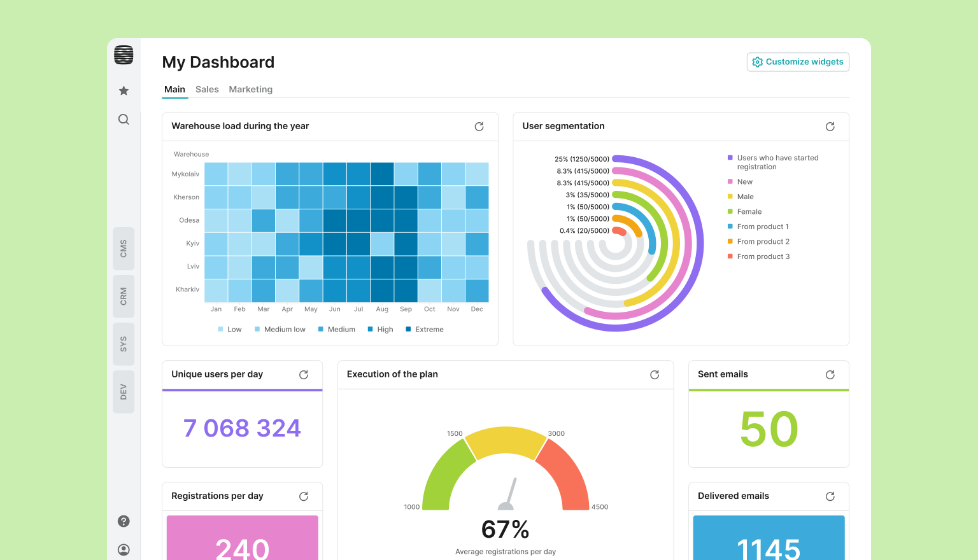Screen dimensions: 978x560
Task: Refresh the Unique users per day widget
Action: [304, 375]
